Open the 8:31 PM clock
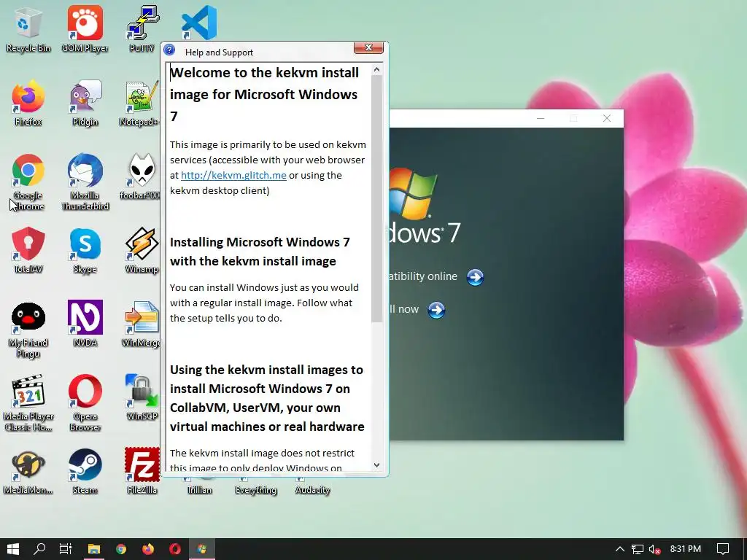The image size is (747, 560). [x=685, y=549]
